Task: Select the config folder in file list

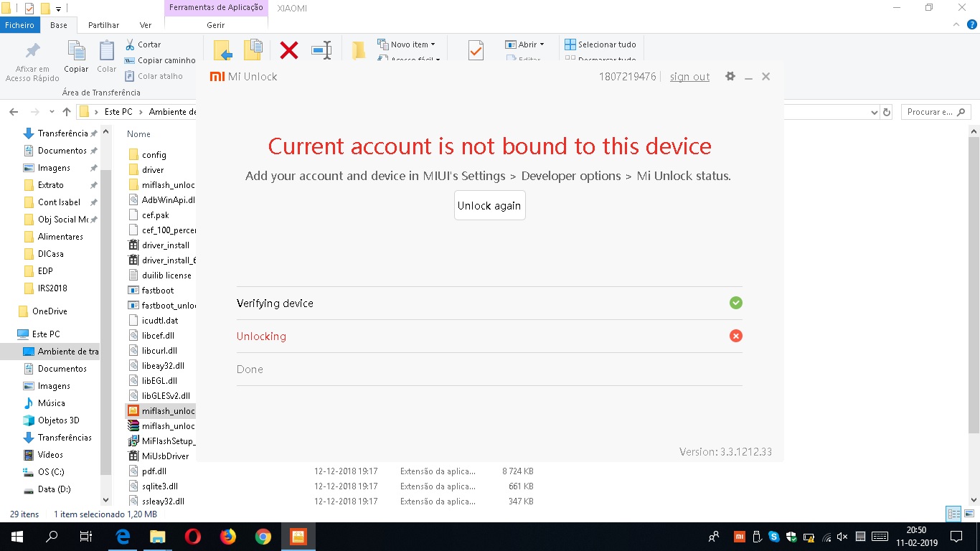Action: [x=154, y=155]
